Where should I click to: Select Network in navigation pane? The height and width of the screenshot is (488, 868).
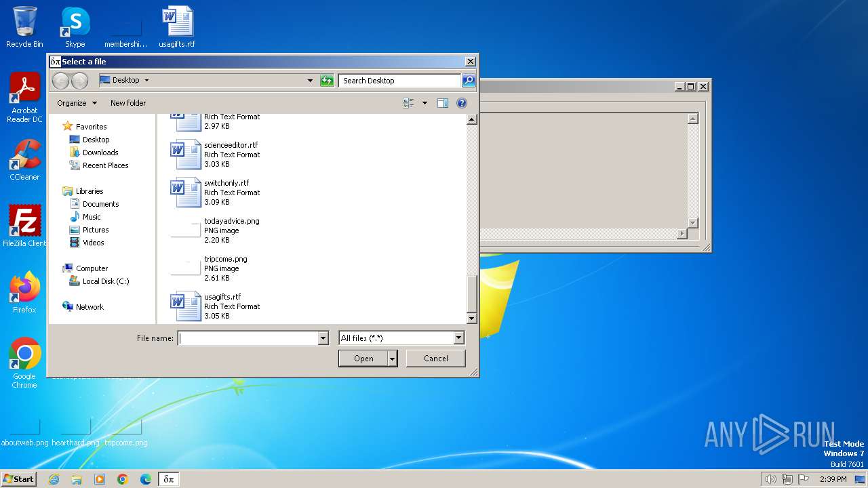pos(90,307)
